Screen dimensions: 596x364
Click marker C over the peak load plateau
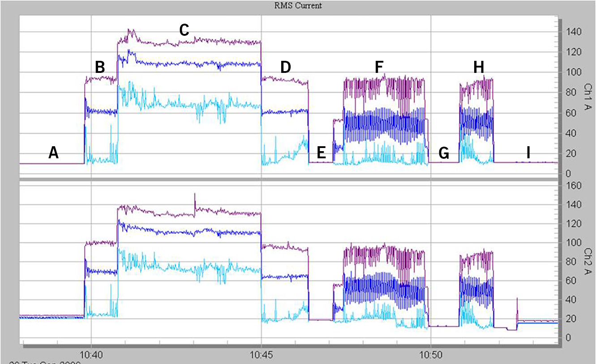pos(184,31)
